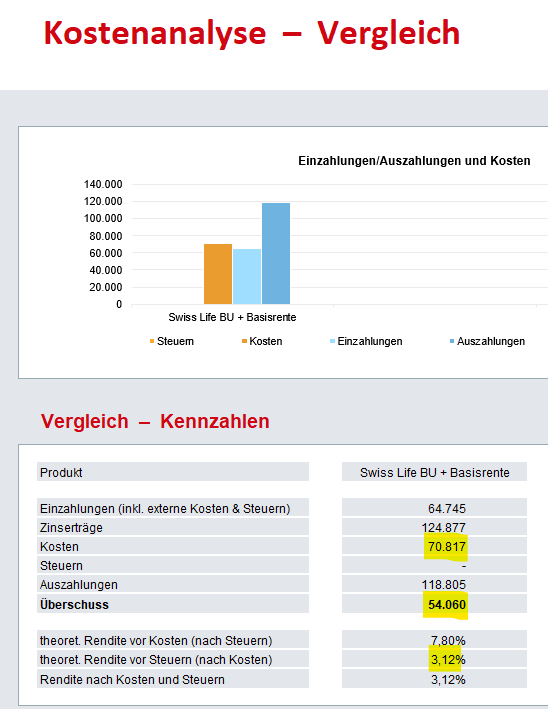Click the value 118.805

444,585
